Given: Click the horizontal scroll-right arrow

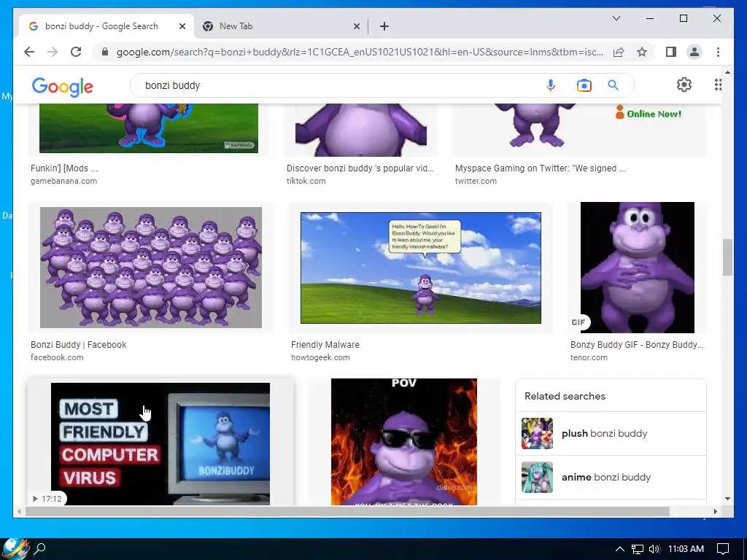Looking at the screenshot, I should [715, 511].
